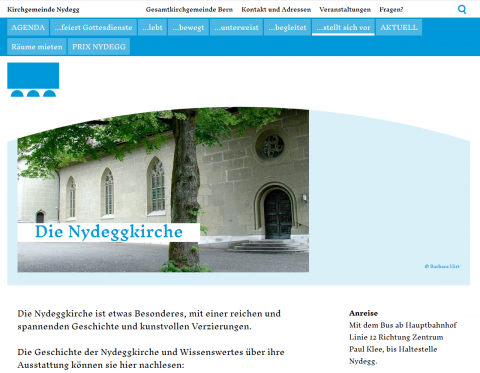Click the 'Die Nydeggkirche ist etwas Besonderes' paragraph
480x373 pixels.
pyautogui.click(x=149, y=320)
